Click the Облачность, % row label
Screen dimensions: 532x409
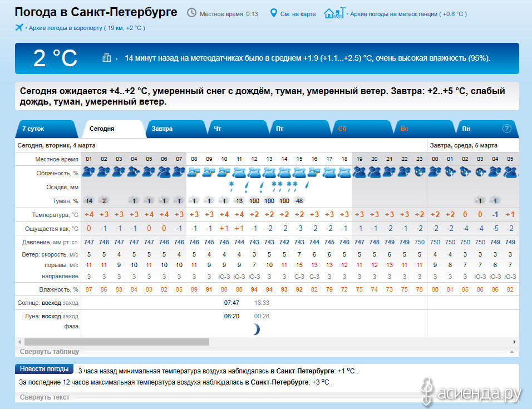tap(57, 173)
